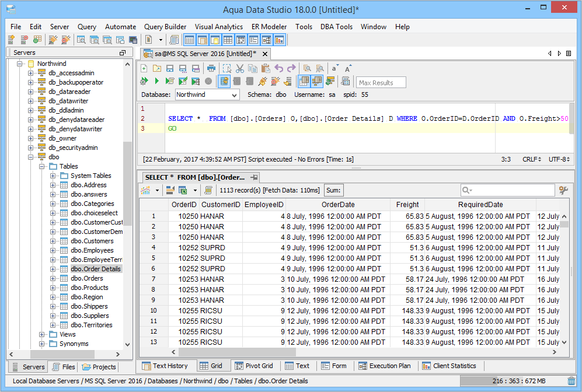The image size is (582, 392).
Task: Click the Increase font size icon
Action: (348, 68)
